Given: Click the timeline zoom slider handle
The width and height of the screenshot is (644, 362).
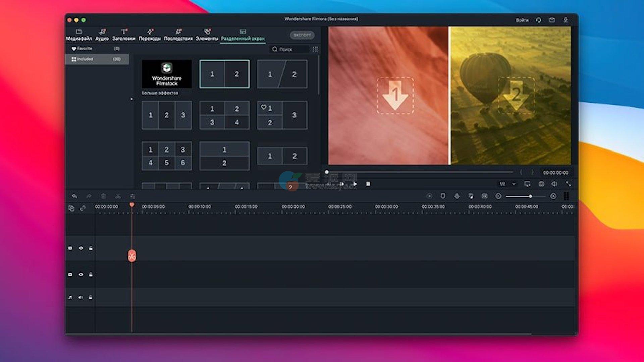Looking at the screenshot, I should coord(530,196).
